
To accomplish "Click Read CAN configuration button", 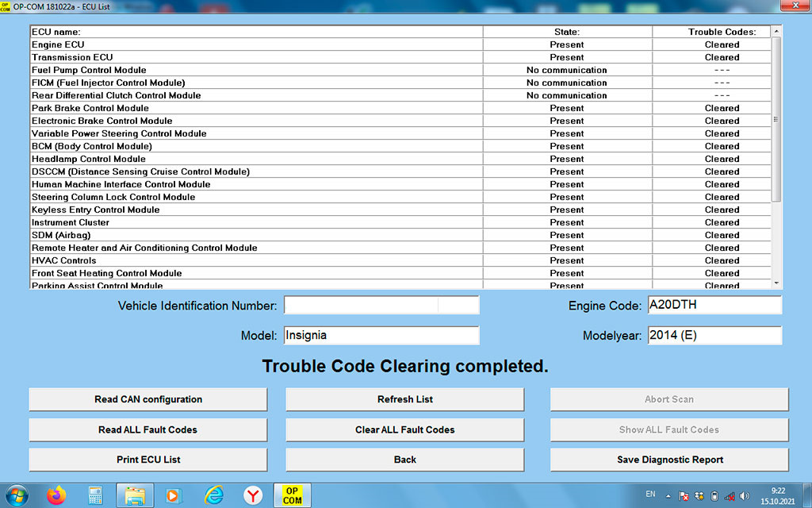I will [x=148, y=399].
